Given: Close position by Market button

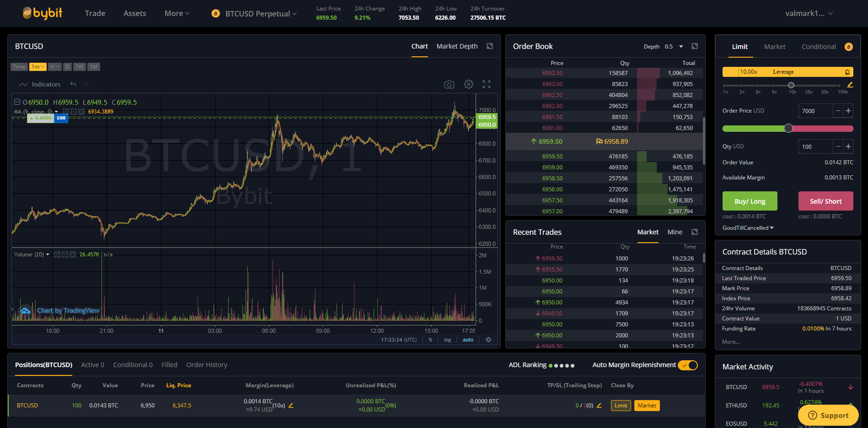Looking at the screenshot, I should (647, 406).
